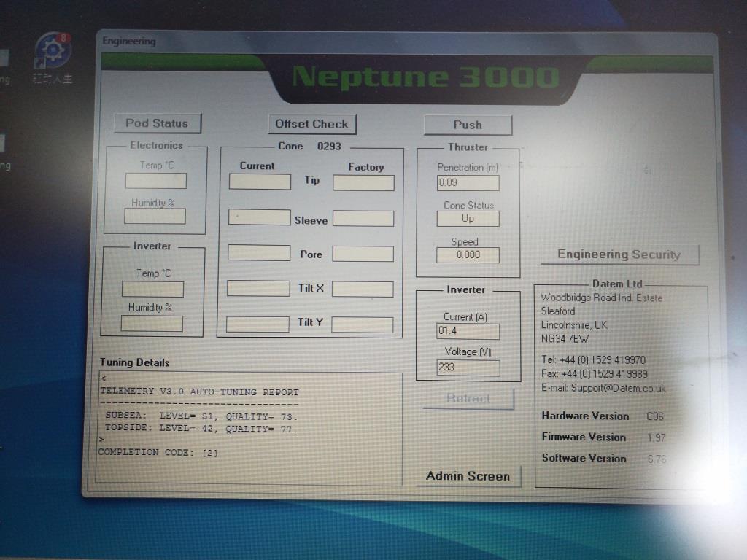
Task: Open the Engineering Security panel
Action: pyautogui.click(x=619, y=254)
